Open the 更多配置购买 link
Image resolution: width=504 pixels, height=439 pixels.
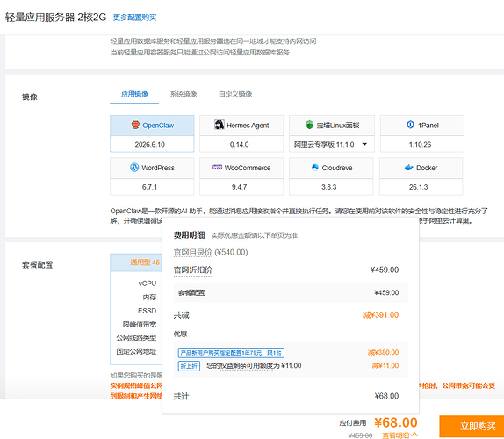(x=134, y=18)
